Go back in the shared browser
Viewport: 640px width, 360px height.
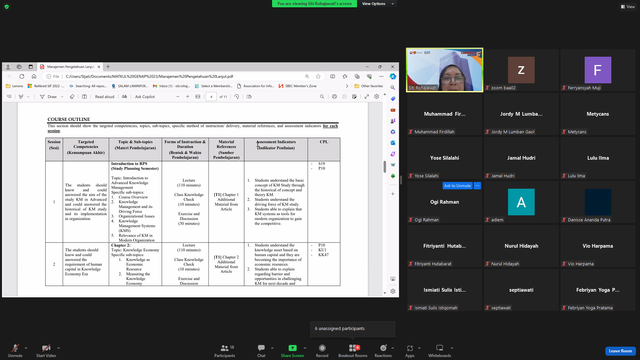[10, 76]
